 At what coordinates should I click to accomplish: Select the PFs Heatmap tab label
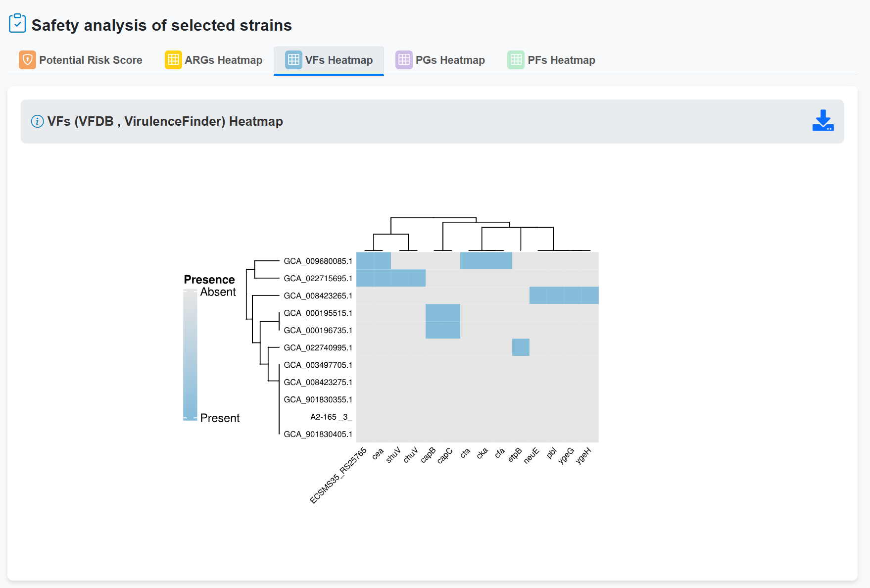click(x=561, y=60)
